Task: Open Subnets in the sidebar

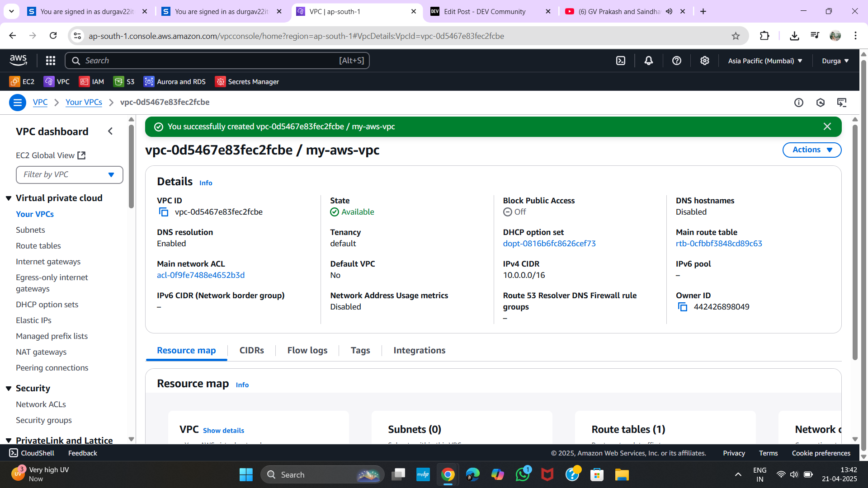Action: (30, 230)
